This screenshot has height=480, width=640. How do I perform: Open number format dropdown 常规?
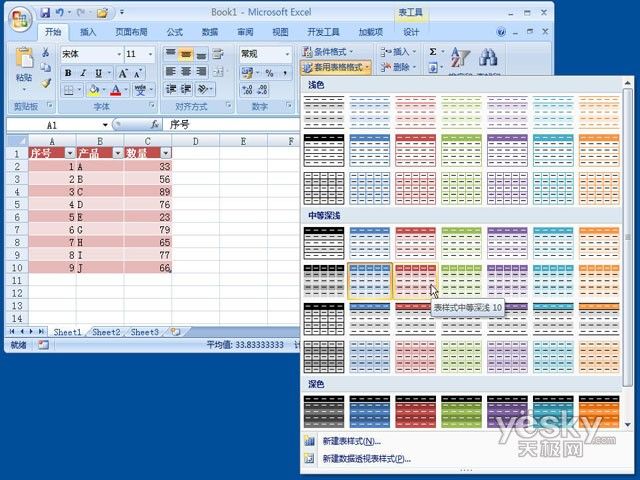click(x=287, y=54)
